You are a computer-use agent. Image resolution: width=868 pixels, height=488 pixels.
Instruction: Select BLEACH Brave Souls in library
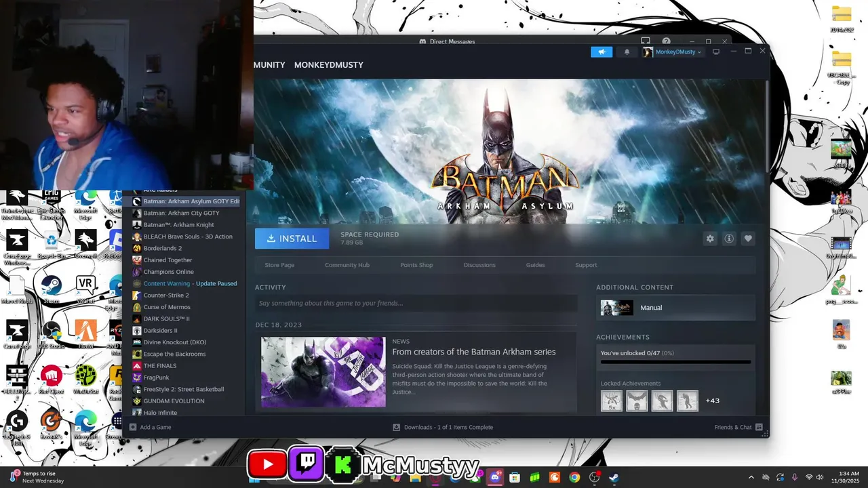click(187, 237)
